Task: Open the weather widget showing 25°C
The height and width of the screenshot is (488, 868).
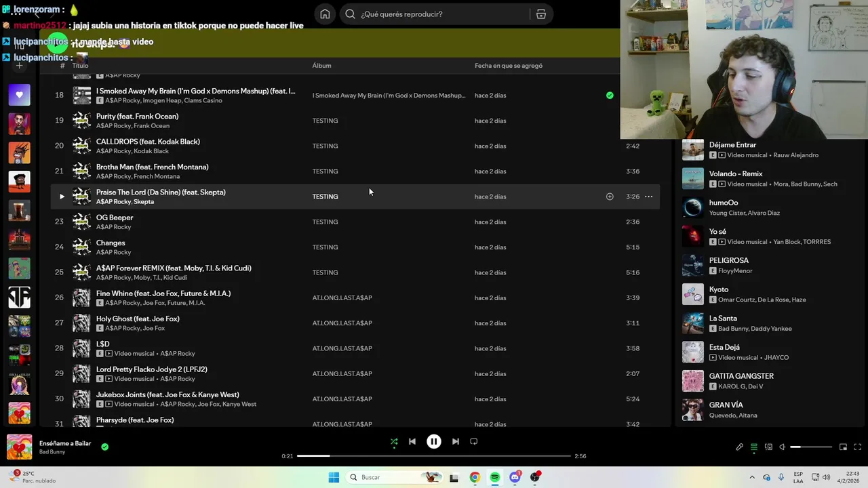Action: pos(33,477)
